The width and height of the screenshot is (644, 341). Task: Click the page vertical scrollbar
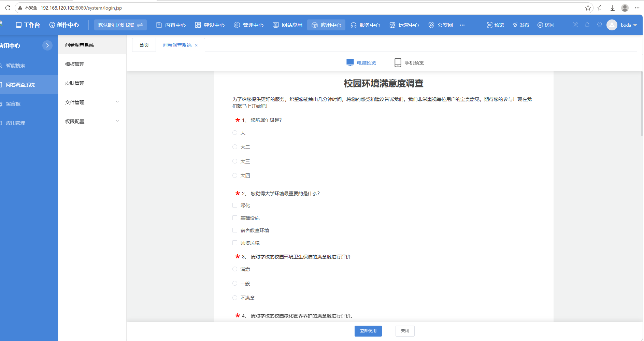pyautogui.click(x=642, y=104)
